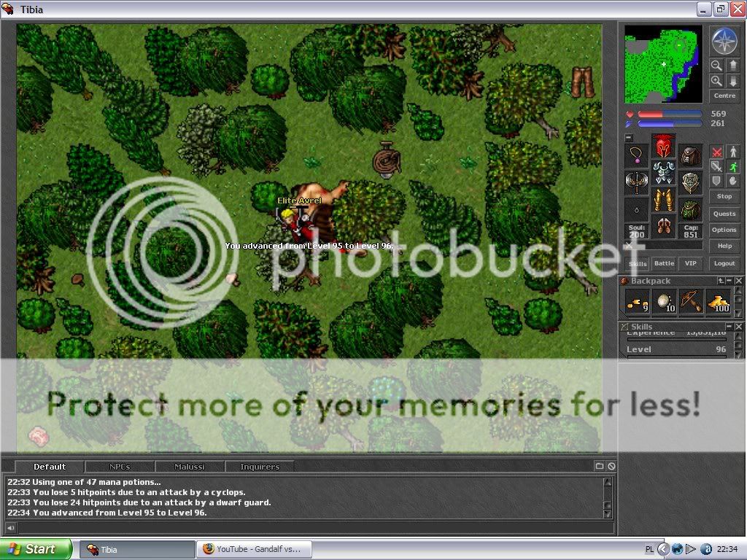
Task: Move minimap one floor up
Action: pyautogui.click(x=732, y=65)
